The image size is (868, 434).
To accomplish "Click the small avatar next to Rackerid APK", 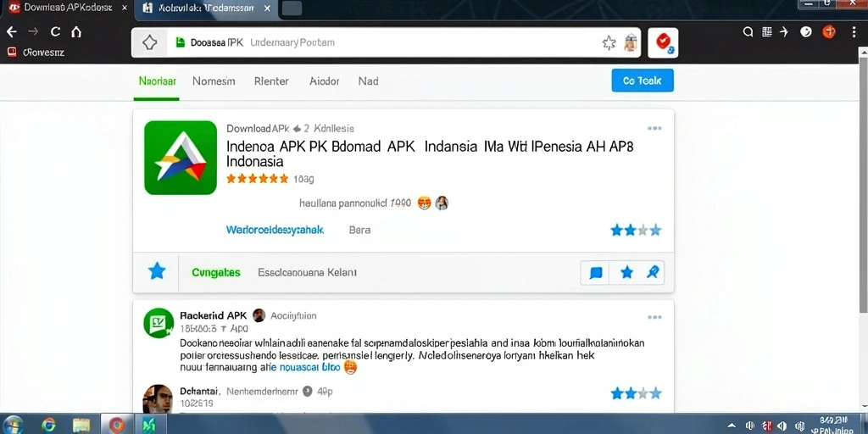I will tap(259, 315).
